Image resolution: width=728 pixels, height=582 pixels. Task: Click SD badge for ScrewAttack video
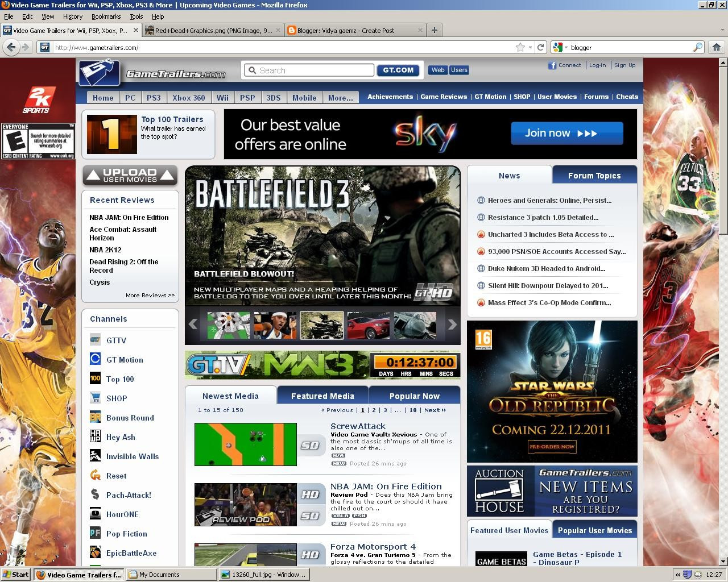(311, 446)
